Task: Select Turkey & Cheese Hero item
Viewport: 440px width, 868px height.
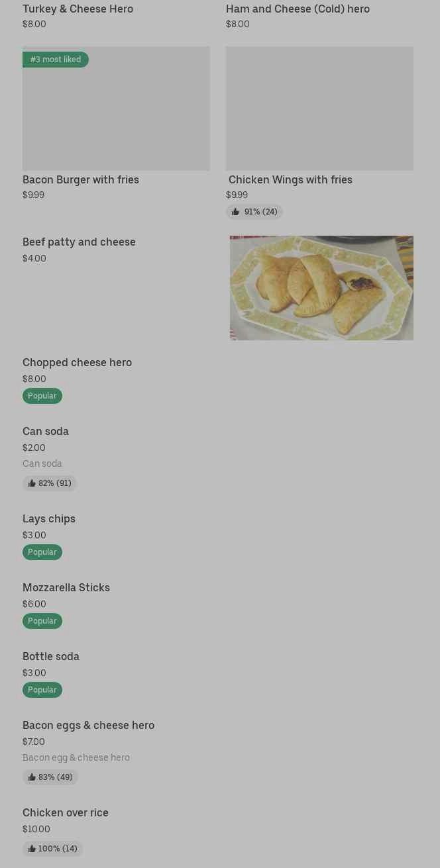Action: [x=78, y=9]
